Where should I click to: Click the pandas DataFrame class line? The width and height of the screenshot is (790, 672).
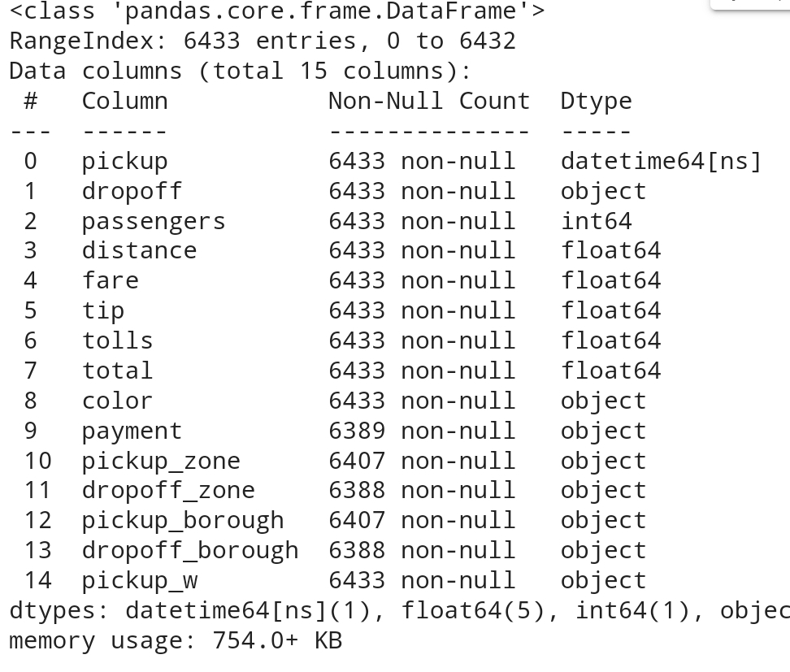coord(277,11)
